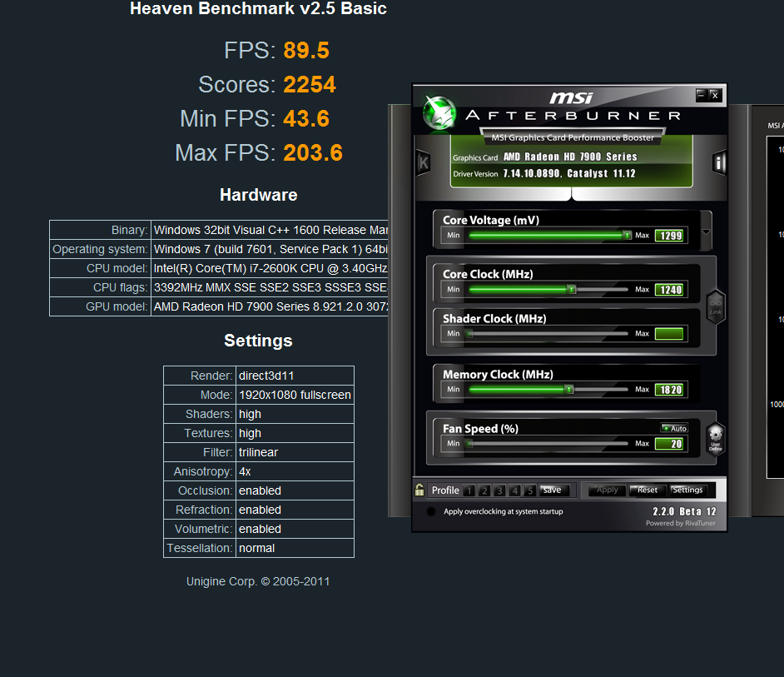Image resolution: width=784 pixels, height=677 pixels.
Task: Open Afterburner Settings
Action: 688,490
